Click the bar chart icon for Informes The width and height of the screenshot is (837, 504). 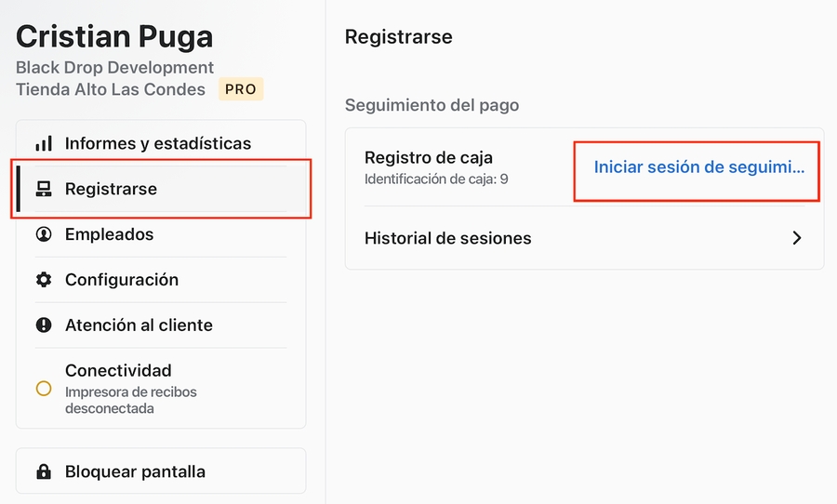pos(44,144)
